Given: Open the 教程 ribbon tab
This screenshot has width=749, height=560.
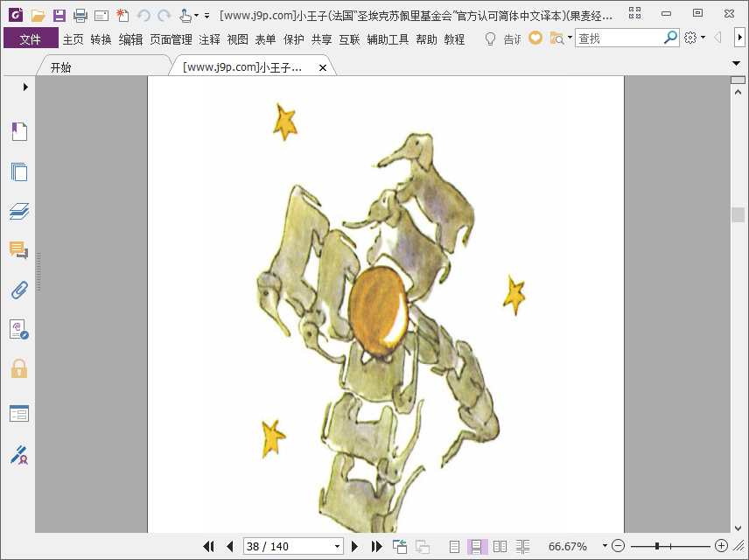Looking at the screenshot, I should (454, 39).
